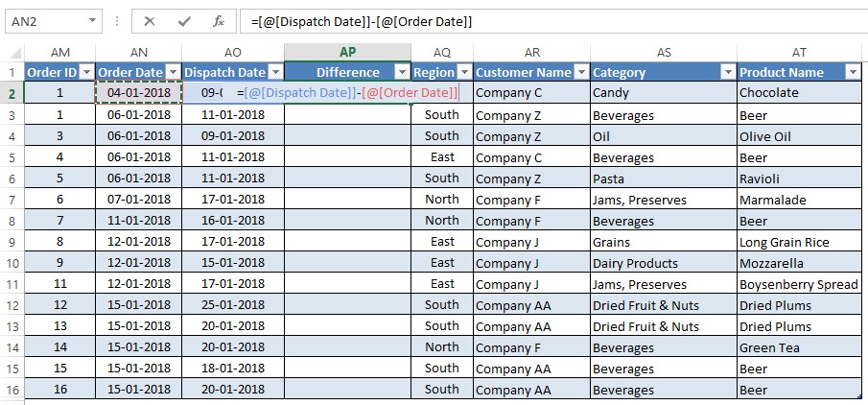Click Dispatch Date cell 18-01-2018
Screen dimensions: 868x405
tap(233, 369)
